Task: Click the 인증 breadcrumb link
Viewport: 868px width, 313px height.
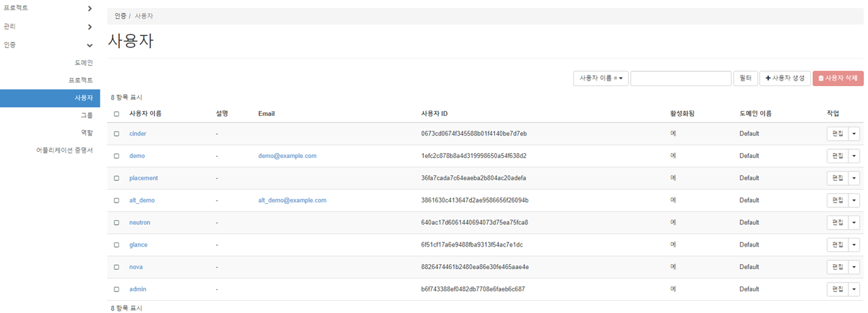Action: (120, 15)
